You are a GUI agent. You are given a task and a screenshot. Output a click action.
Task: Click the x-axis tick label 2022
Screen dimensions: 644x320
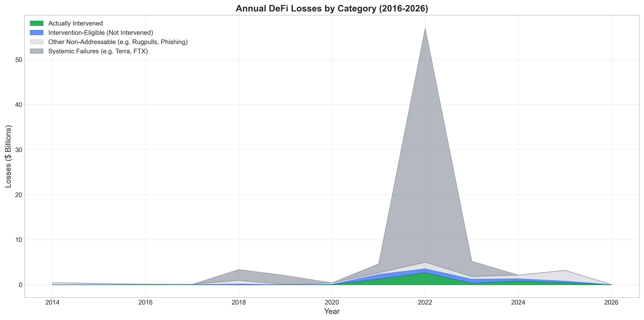point(425,303)
